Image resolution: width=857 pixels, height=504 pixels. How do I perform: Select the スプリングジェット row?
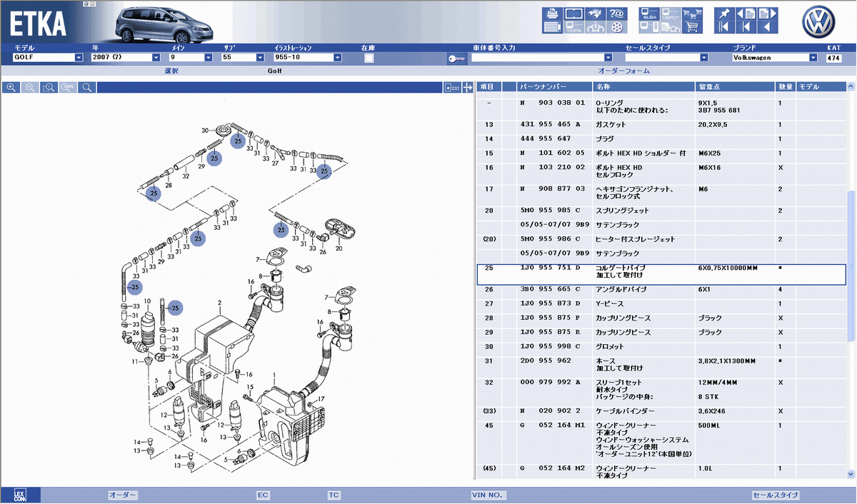pos(661,211)
